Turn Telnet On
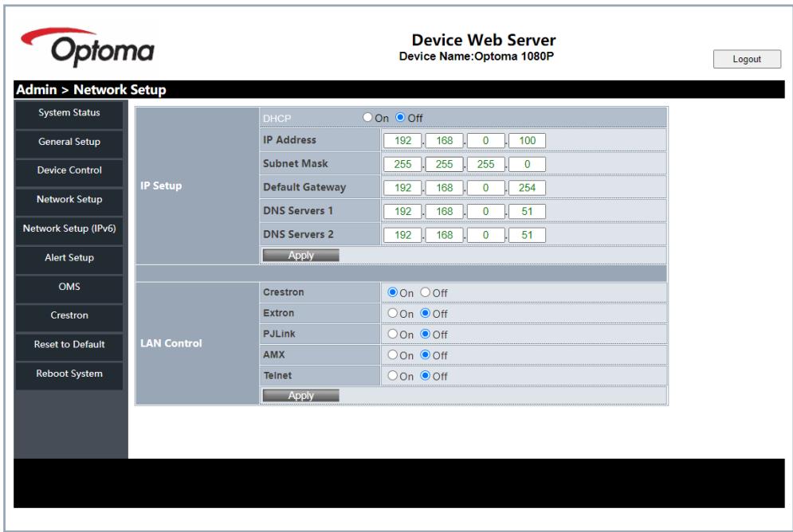Viewport: 793px width, 532px height. click(392, 375)
